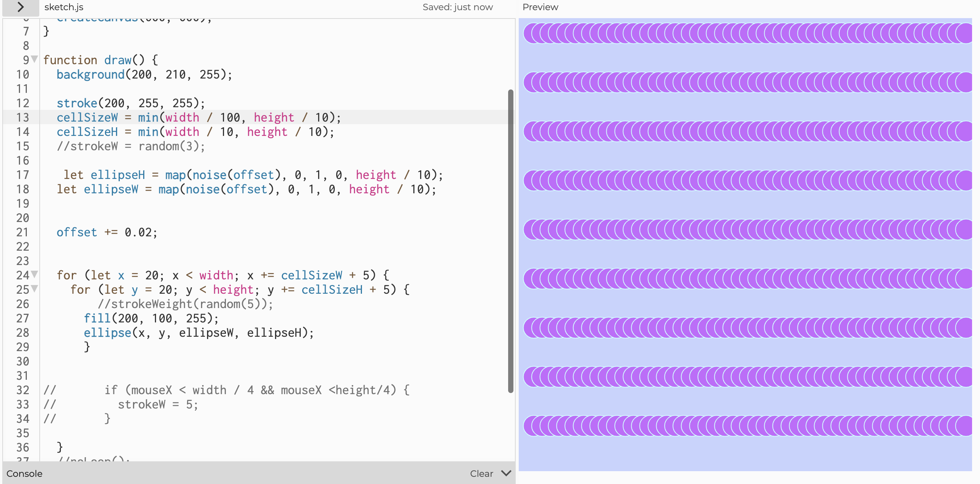This screenshot has height=484, width=980.
Task: Fold the draw function at line 9
Action: point(35,59)
